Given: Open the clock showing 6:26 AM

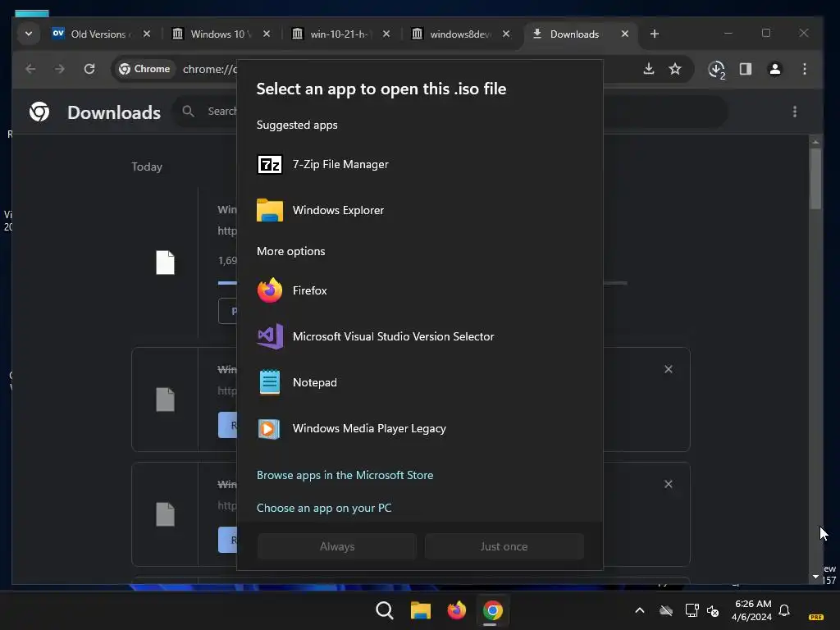Looking at the screenshot, I should pyautogui.click(x=752, y=610).
